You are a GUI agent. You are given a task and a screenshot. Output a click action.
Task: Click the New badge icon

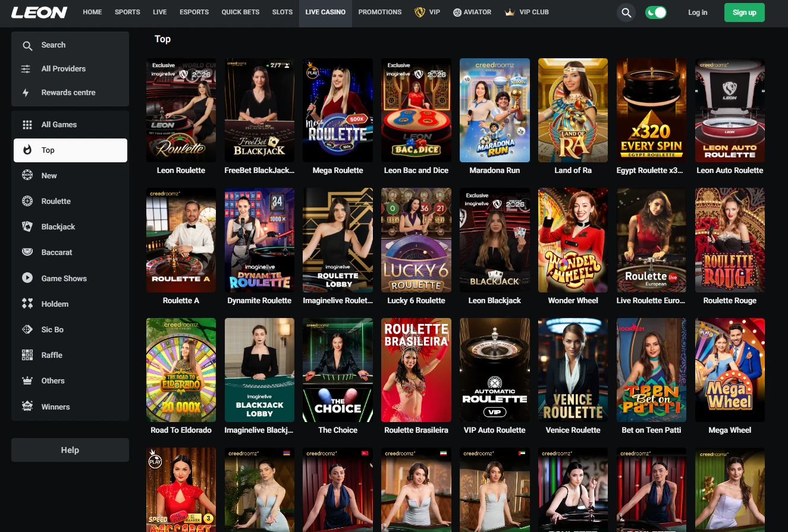(x=27, y=175)
